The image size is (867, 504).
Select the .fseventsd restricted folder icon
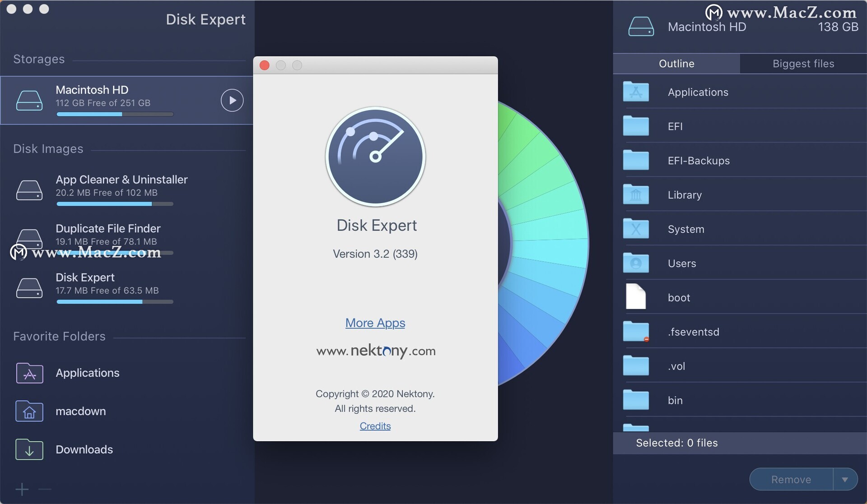636,332
